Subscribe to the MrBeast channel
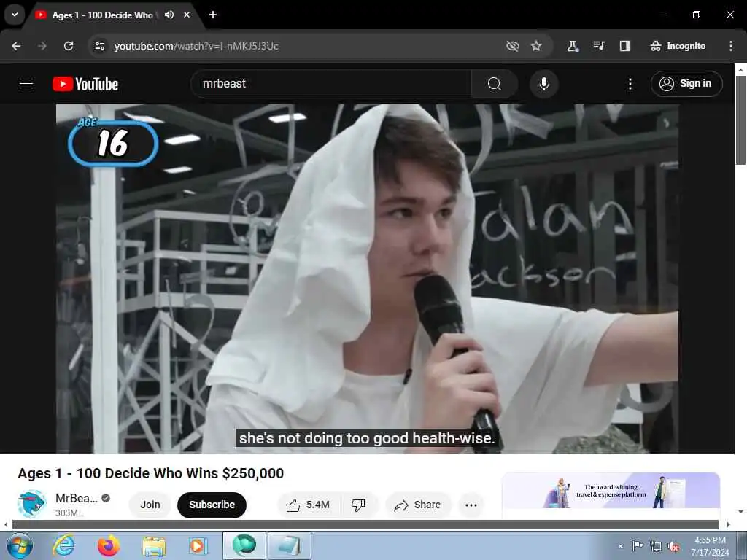 [x=212, y=505]
